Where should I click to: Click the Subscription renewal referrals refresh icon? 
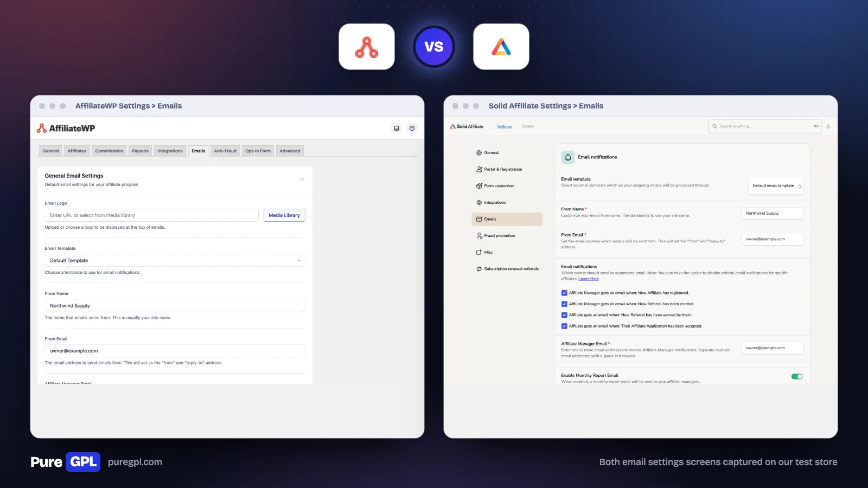tap(479, 269)
